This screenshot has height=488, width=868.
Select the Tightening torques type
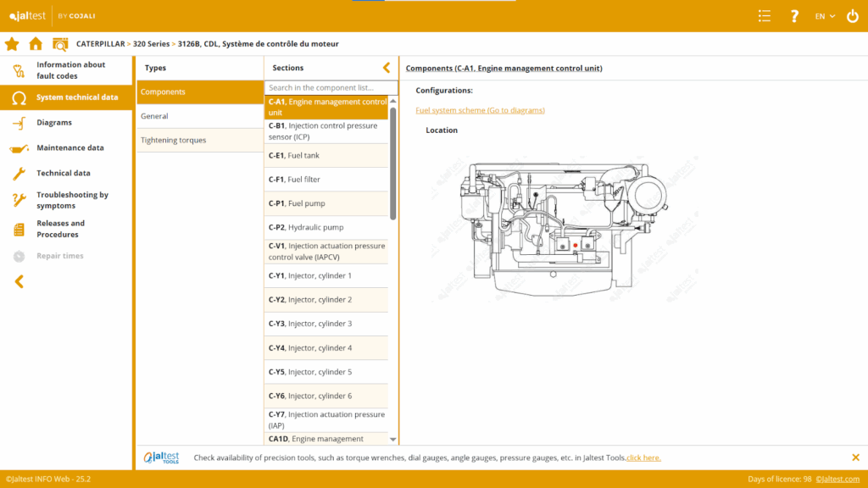pos(173,140)
